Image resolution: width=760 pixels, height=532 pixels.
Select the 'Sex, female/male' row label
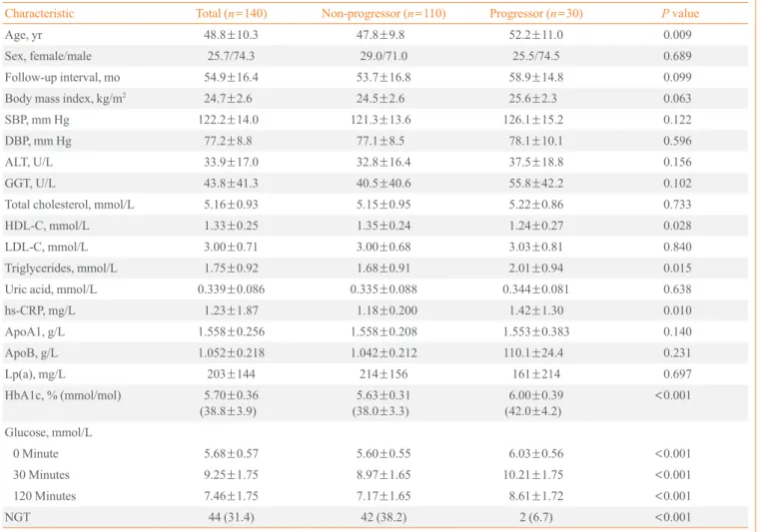click(x=48, y=56)
